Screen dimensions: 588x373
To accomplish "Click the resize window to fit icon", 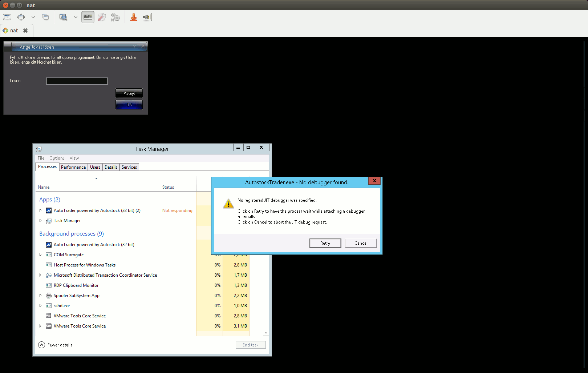I will pos(7,17).
